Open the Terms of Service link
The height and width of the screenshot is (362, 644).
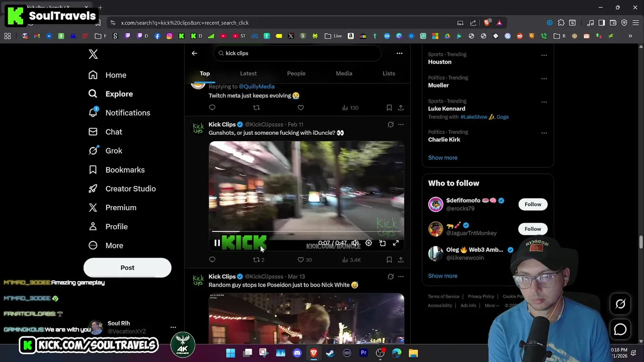pos(444,297)
